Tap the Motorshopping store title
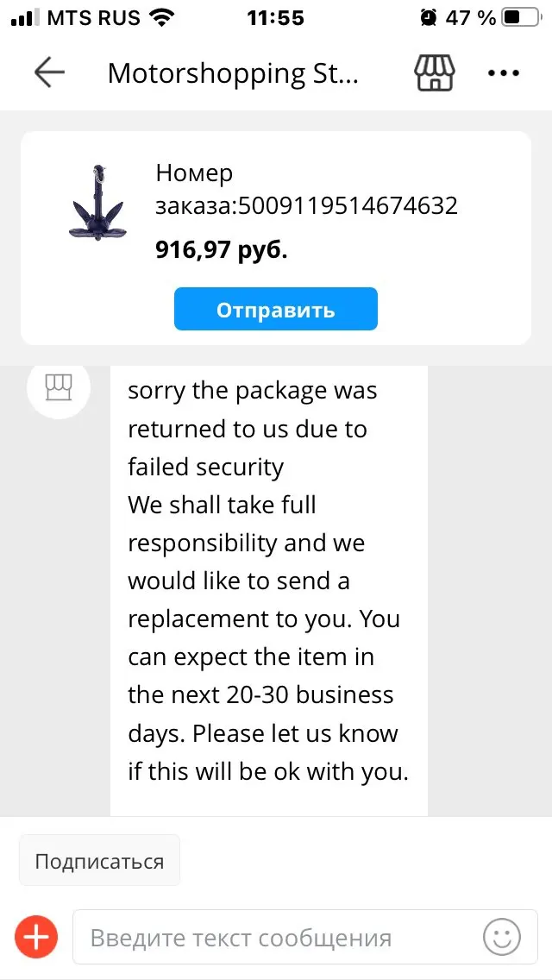552x980 pixels. pos(233,73)
